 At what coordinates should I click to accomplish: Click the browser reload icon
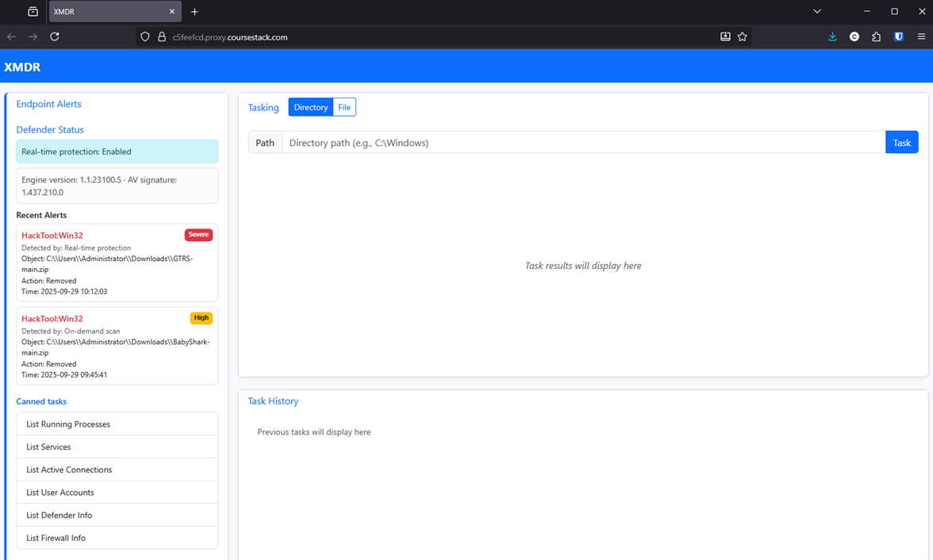(x=55, y=36)
